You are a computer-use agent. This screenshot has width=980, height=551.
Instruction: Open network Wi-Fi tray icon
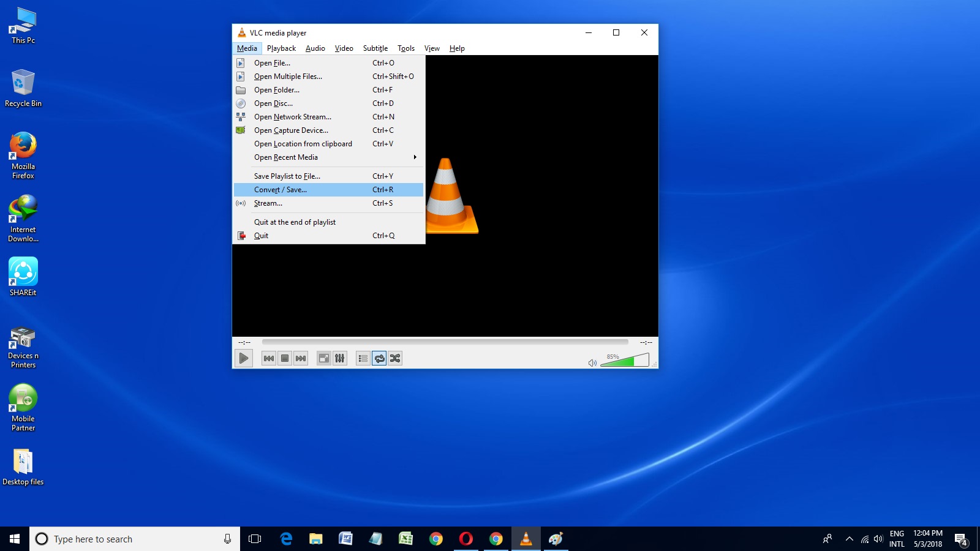click(x=864, y=539)
